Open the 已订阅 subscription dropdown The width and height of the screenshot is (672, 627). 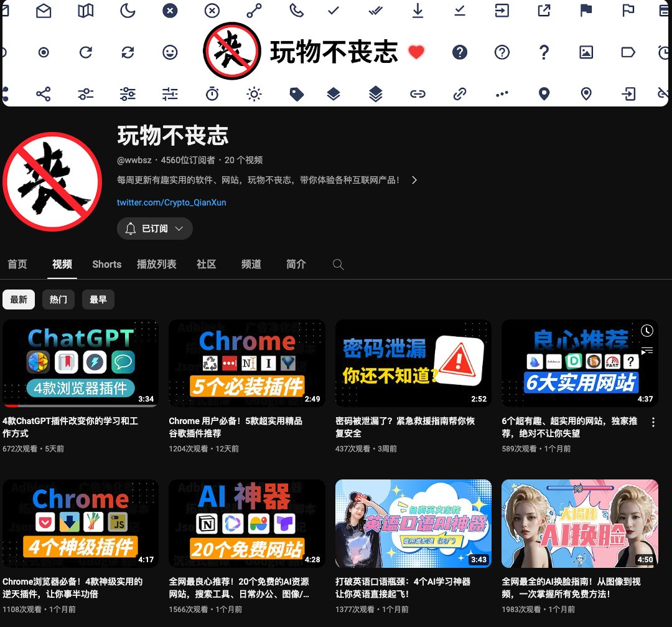click(155, 229)
